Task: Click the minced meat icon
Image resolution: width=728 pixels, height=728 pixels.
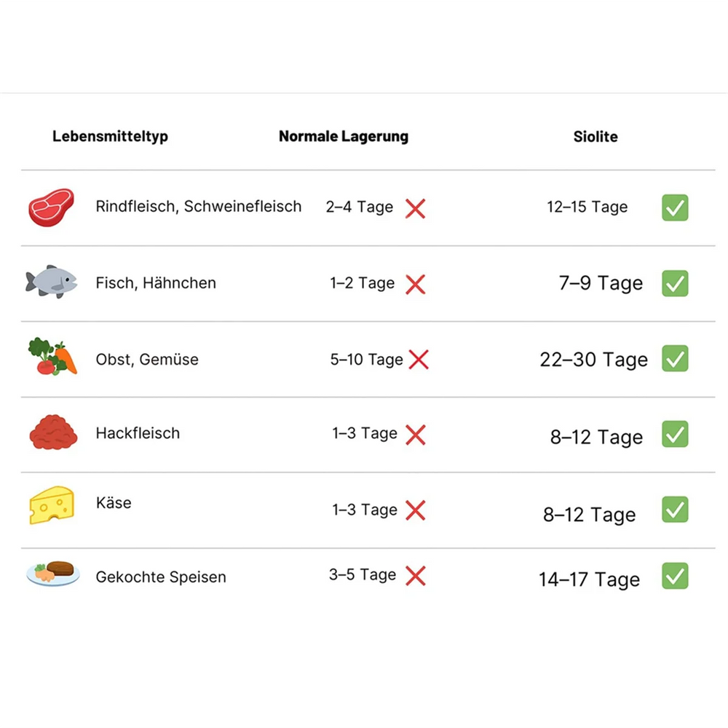Action: pos(53,432)
